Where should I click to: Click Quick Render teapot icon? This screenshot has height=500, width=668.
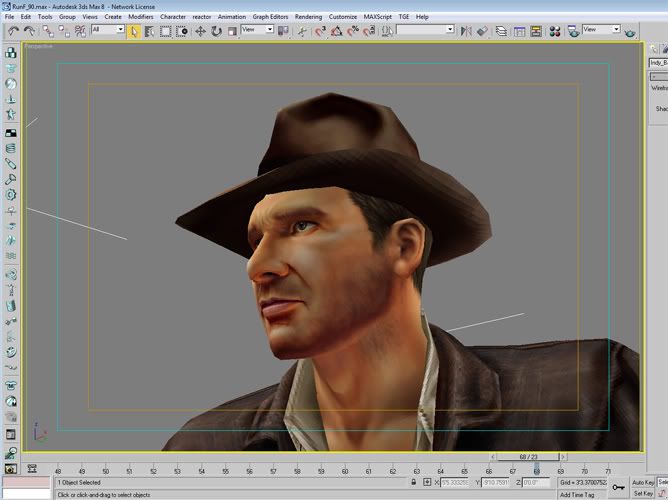[630, 32]
